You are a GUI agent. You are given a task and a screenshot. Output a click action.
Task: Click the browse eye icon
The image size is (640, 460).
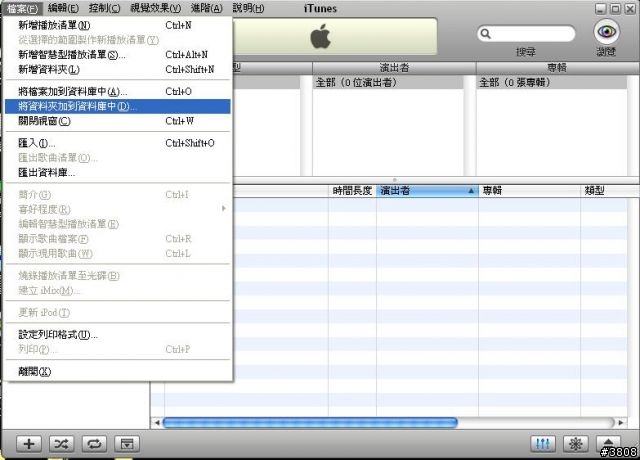[607, 31]
